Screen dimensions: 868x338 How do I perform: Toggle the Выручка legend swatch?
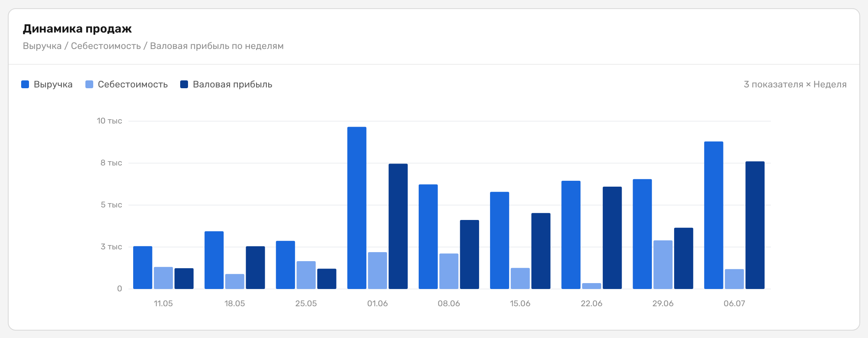(x=25, y=84)
